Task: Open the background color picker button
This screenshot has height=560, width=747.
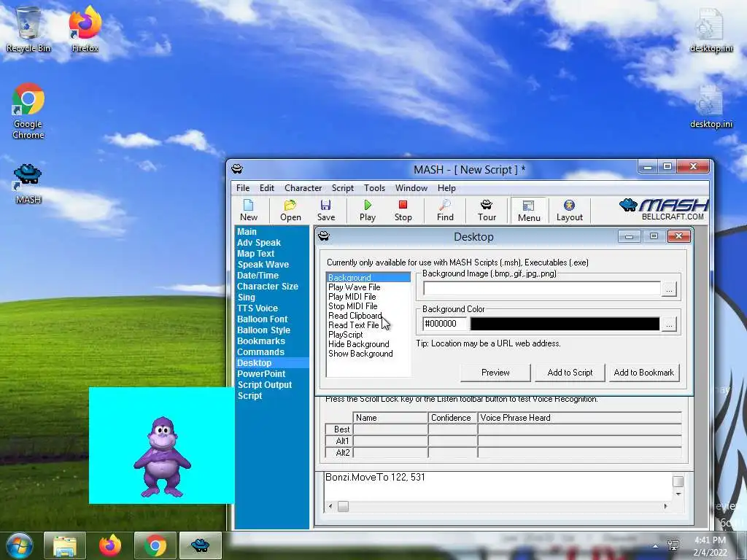Action: click(669, 324)
